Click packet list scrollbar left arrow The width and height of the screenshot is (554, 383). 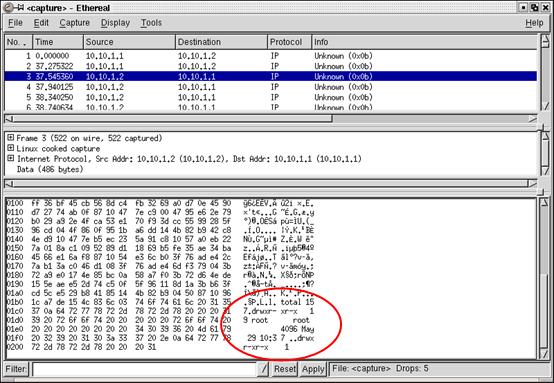click(9, 119)
